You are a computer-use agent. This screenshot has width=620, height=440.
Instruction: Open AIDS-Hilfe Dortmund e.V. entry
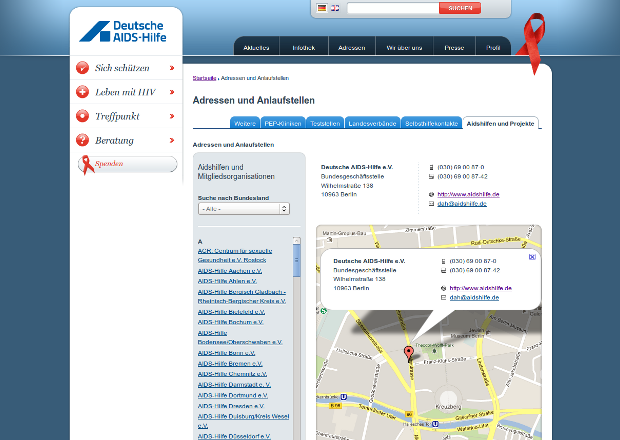[232, 395]
